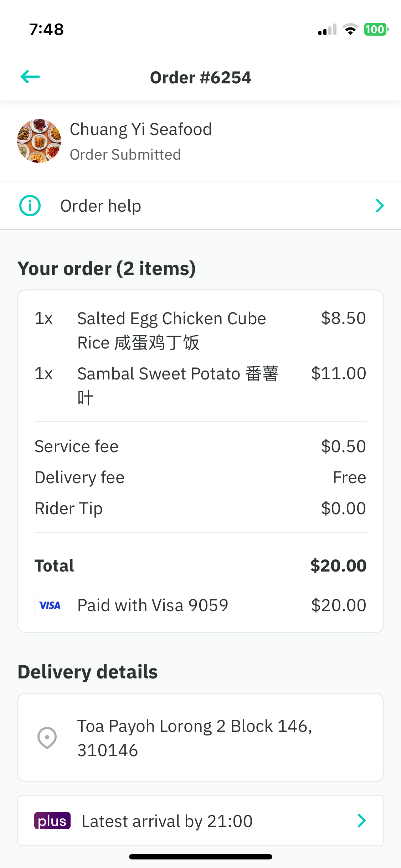The width and height of the screenshot is (401, 868).
Task: Tap the teal back arrow
Action: point(30,77)
